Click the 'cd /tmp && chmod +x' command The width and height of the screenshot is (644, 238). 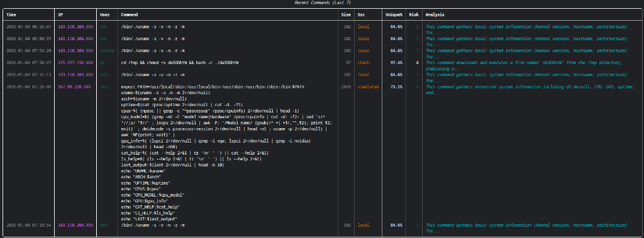click(180, 63)
